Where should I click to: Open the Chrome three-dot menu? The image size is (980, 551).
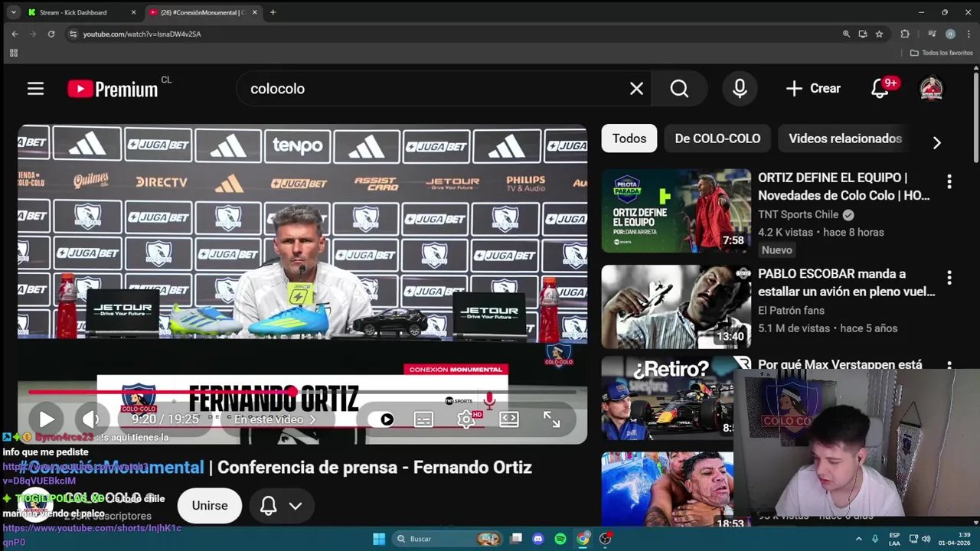pyautogui.click(x=969, y=34)
